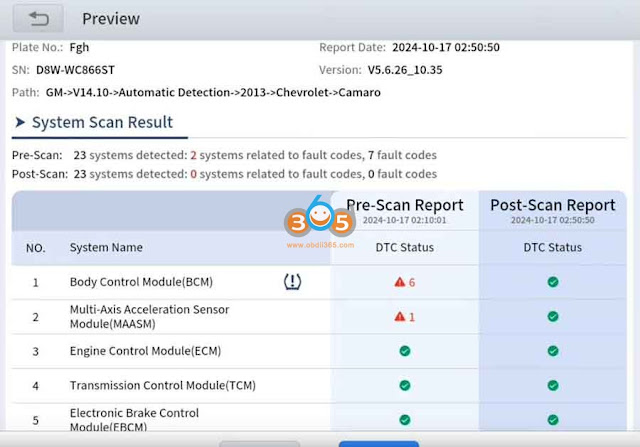This screenshot has height=447, width=640.
Task: Click version value V5.6.26_10.35
Action: coord(405,70)
